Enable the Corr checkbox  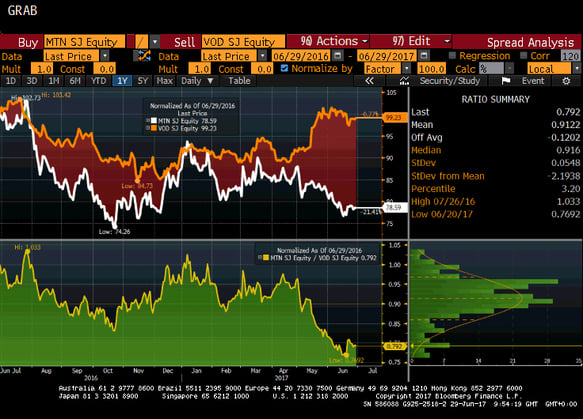click(x=524, y=56)
